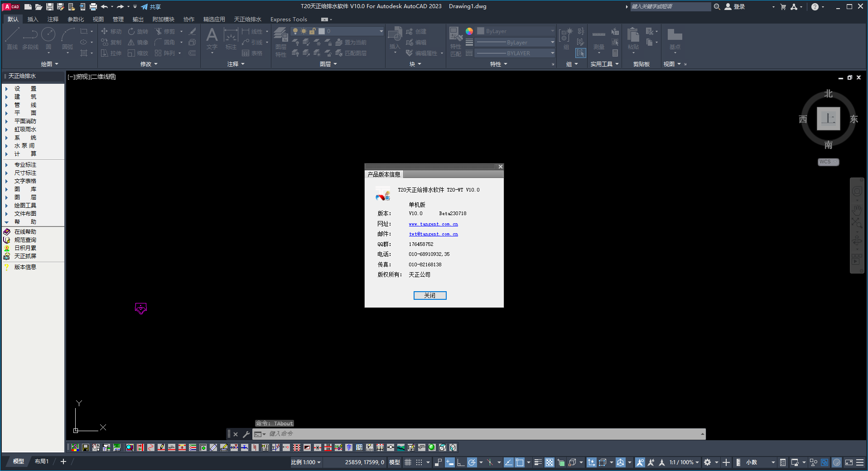Click the 复制 (Copy) tool
Image resolution: width=868 pixels, height=471 pixels.
[111, 42]
